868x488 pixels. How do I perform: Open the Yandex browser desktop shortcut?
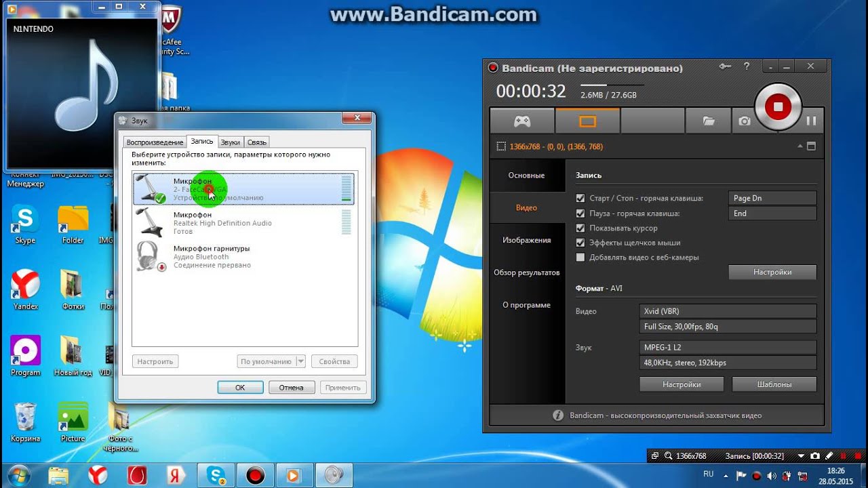tap(25, 290)
